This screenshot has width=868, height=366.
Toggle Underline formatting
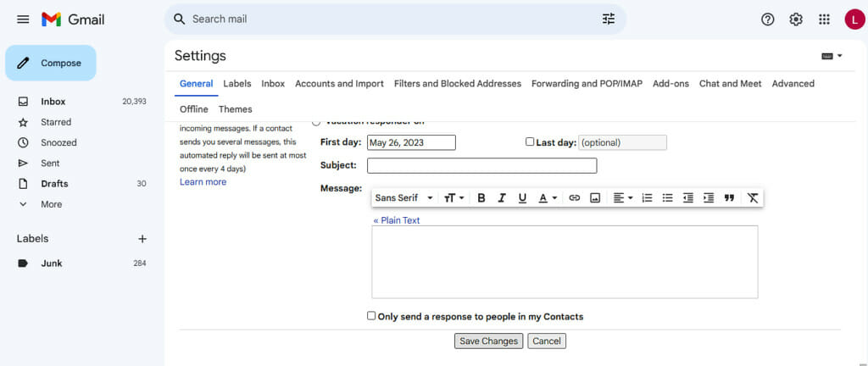522,198
